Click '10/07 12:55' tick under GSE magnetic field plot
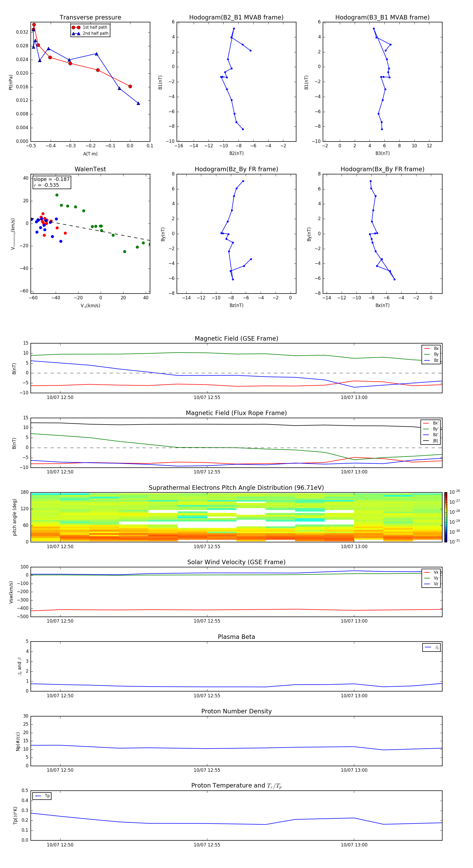Image resolution: width=473 pixels, height=868 pixels. [x=207, y=398]
